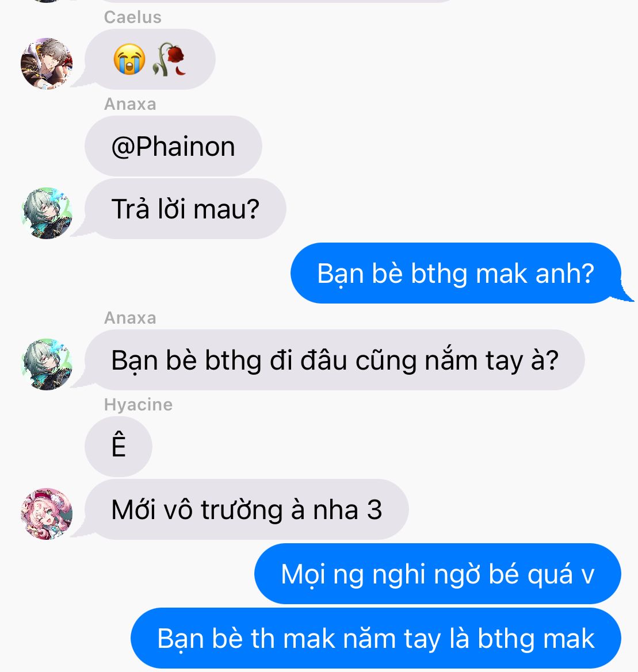Click the Caelus sender name label
This screenshot has height=672, width=638.
click(x=132, y=17)
